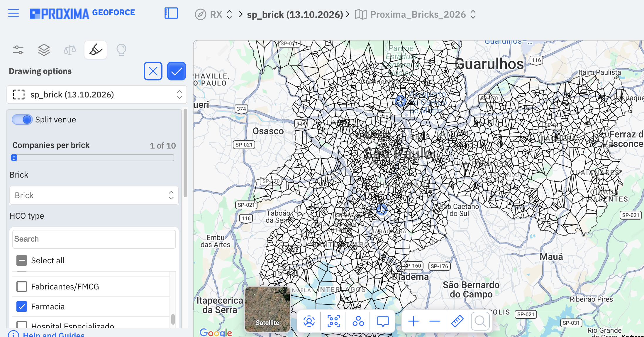Uncheck the Farmacia checkbox

click(x=22, y=306)
